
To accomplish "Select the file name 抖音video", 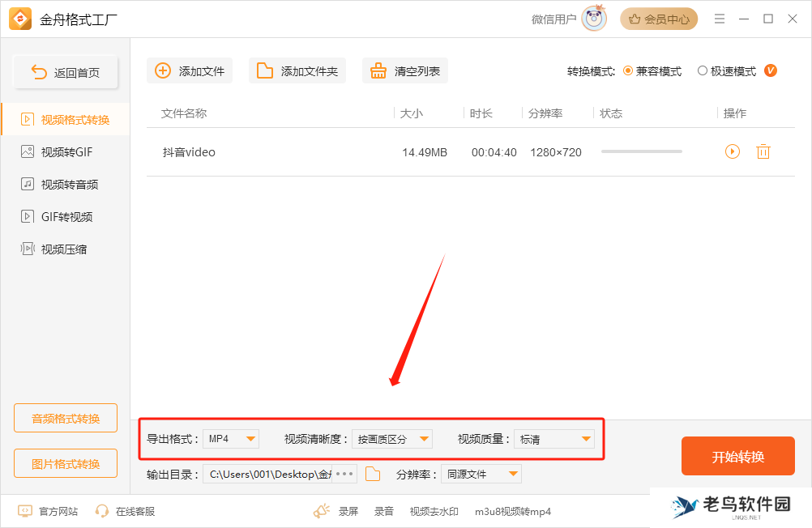I will tap(189, 152).
